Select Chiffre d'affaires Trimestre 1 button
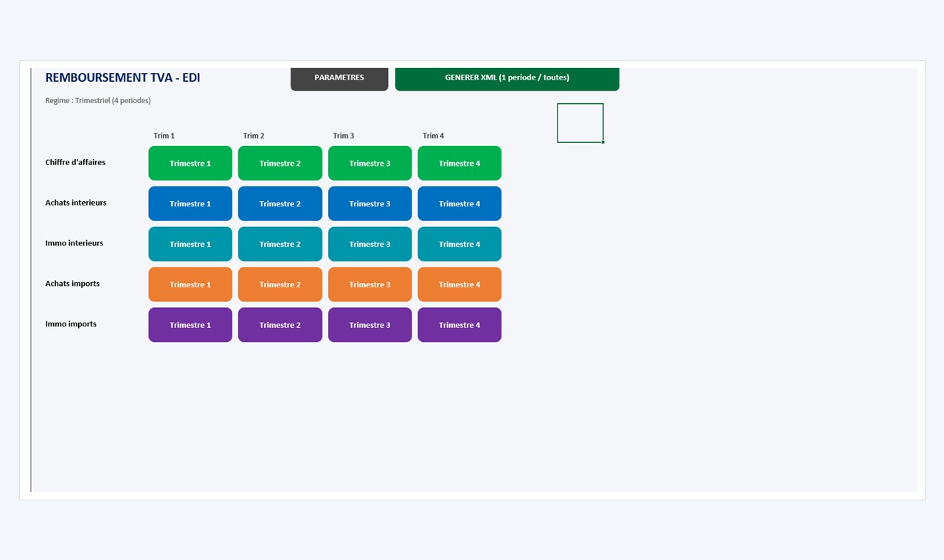The height and width of the screenshot is (560, 944). click(x=190, y=163)
